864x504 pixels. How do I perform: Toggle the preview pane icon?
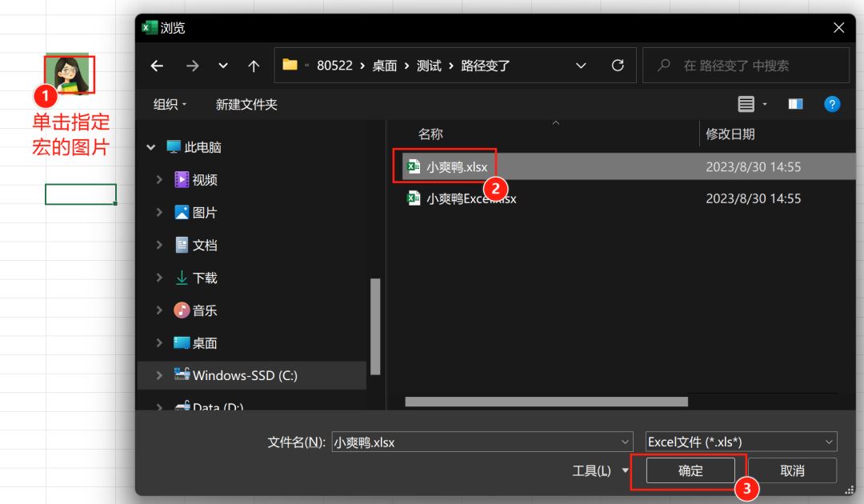coord(795,104)
